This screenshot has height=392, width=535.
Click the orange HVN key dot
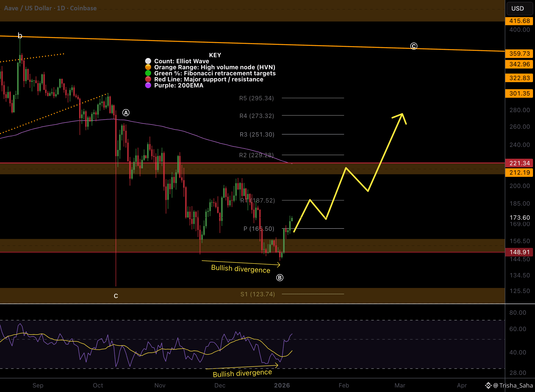[148, 67]
